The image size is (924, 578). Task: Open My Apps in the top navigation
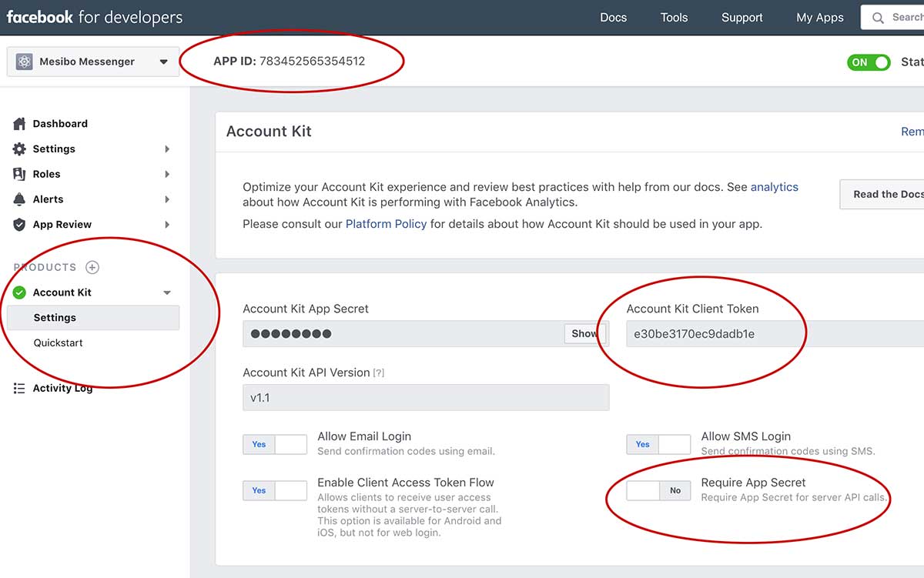click(x=820, y=18)
